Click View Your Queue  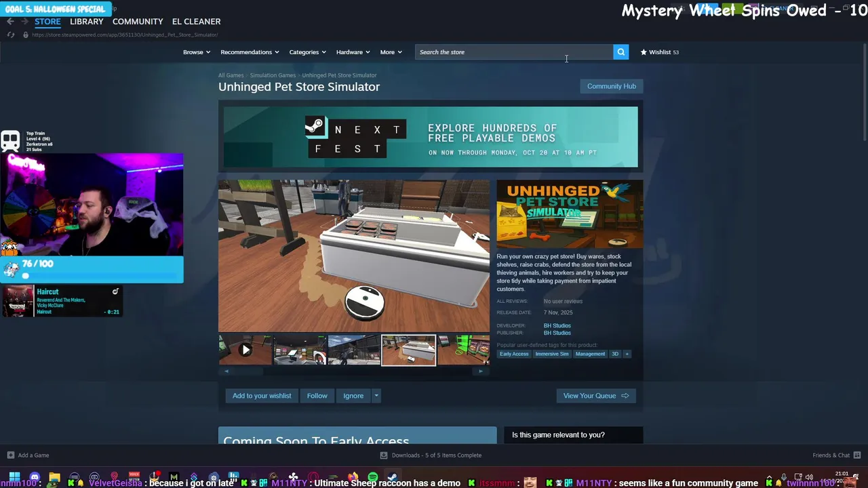pyautogui.click(x=596, y=396)
